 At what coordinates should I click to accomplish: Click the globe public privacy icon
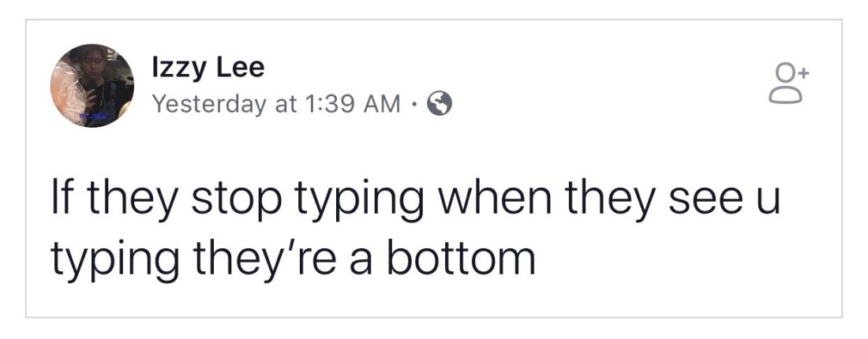tap(439, 103)
